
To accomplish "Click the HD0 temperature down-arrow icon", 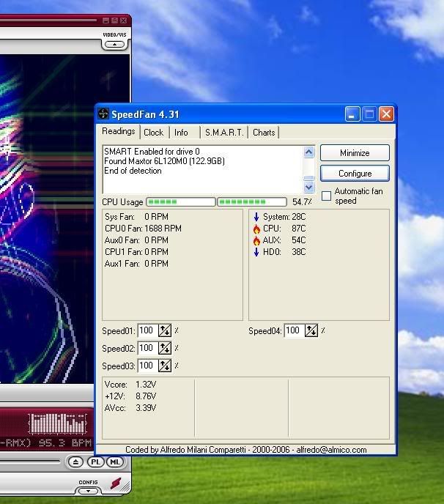I will point(256,252).
